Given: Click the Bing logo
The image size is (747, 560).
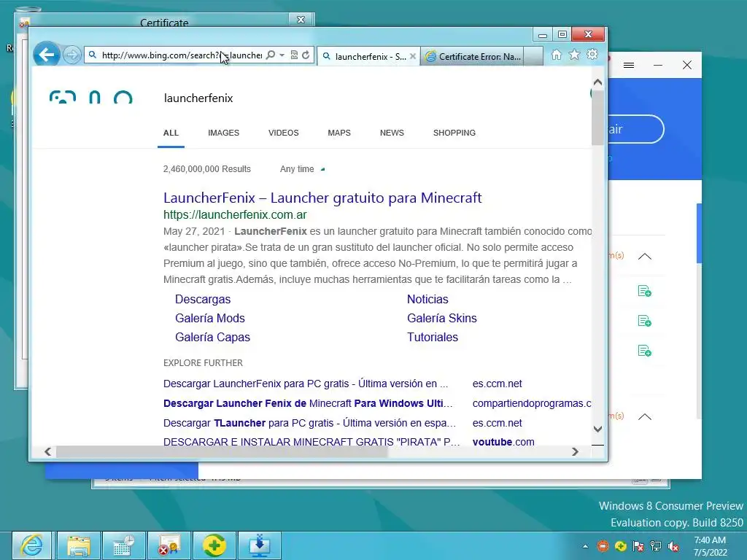Looking at the screenshot, I should tap(91, 97).
